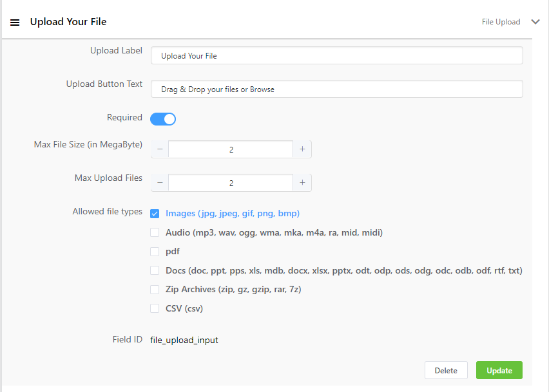This screenshot has width=549, height=392.
Task: Toggle the Required switch off
Action: 163,119
